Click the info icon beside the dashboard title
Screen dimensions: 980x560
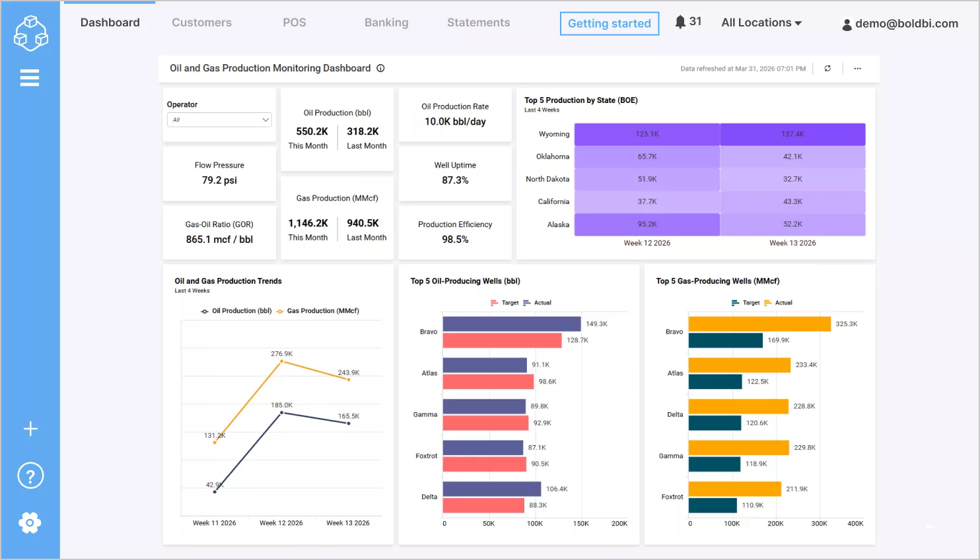(380, 68)
